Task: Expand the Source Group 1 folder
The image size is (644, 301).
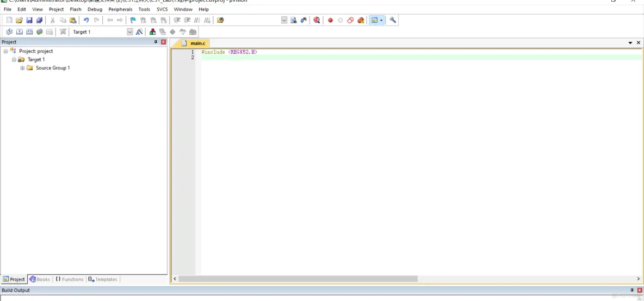Action: (23, 68)
